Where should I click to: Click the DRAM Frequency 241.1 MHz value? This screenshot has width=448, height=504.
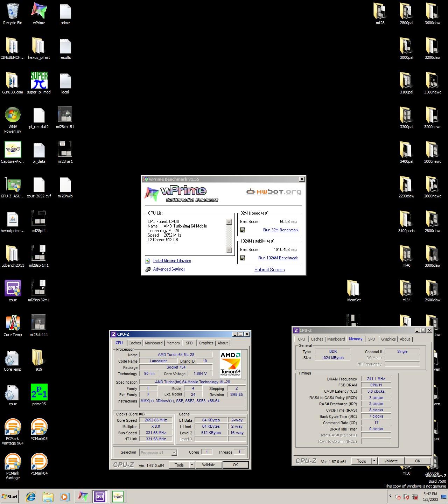(376, 379)
